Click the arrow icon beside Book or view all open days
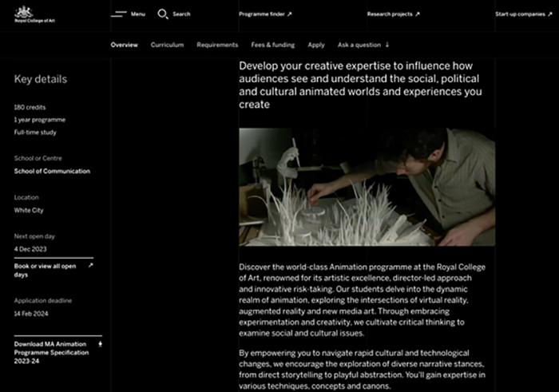 (91, 265)
